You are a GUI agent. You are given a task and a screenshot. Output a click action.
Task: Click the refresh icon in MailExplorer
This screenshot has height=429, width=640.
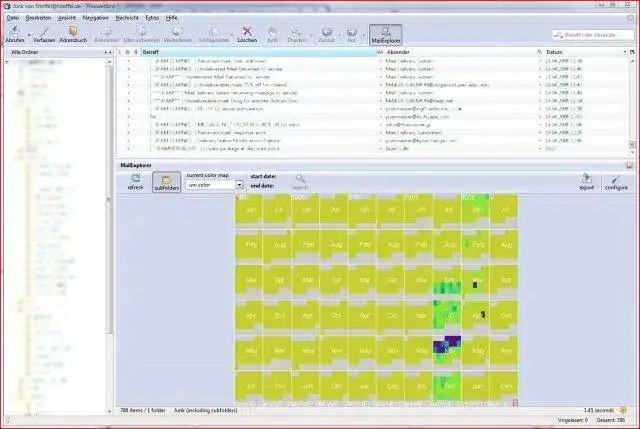pos(136,182)
